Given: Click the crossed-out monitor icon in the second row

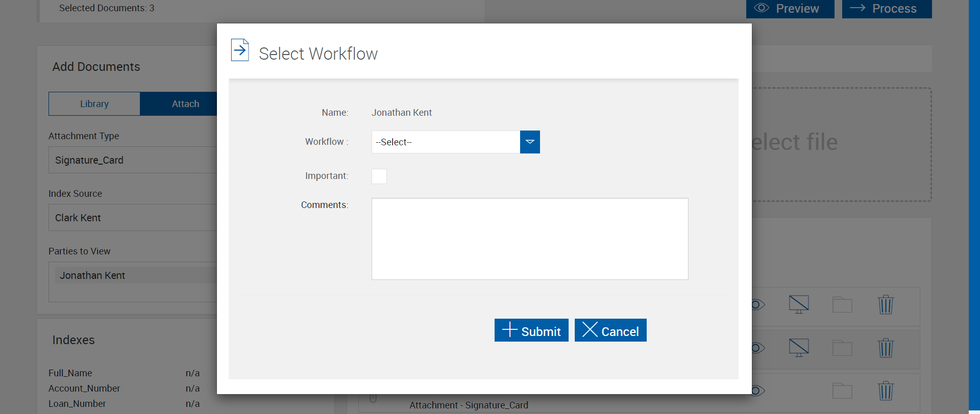Looking at the screenshot, I should point(799,348).
